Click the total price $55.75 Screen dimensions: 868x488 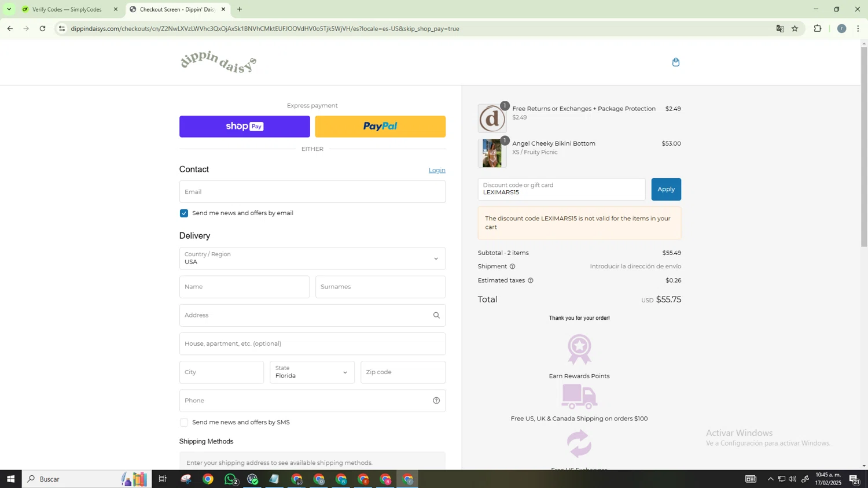click(x=668, y=300)
